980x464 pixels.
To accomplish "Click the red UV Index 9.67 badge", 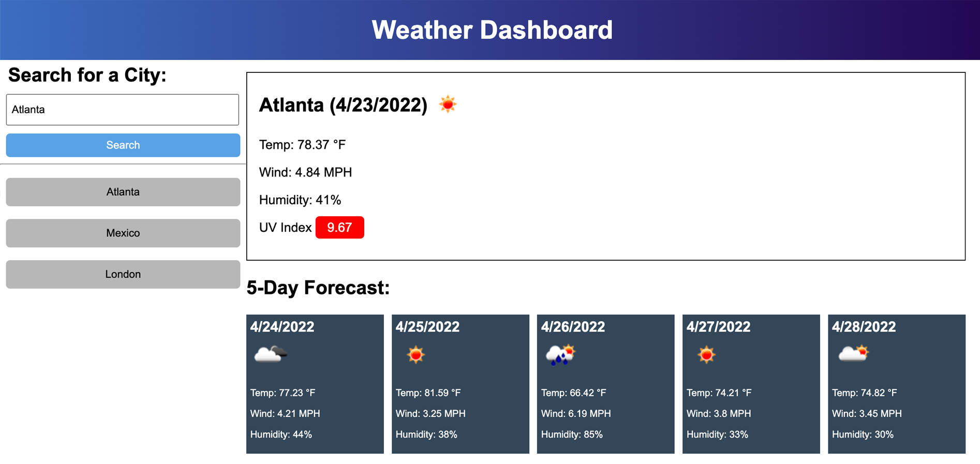I will (339, 228).
